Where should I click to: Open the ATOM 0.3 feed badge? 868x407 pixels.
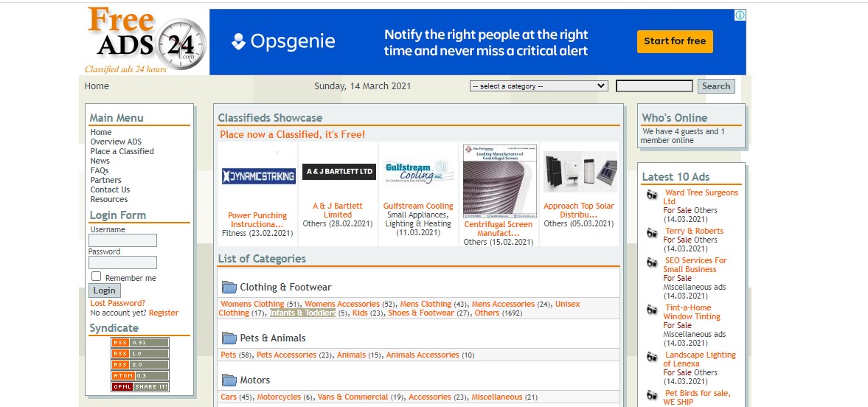click(x=140, y=376)
